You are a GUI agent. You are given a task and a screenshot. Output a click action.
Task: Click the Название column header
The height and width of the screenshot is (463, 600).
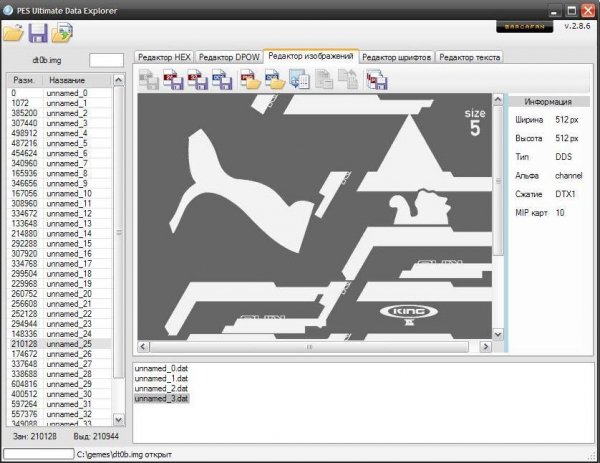tap(77, 80)
